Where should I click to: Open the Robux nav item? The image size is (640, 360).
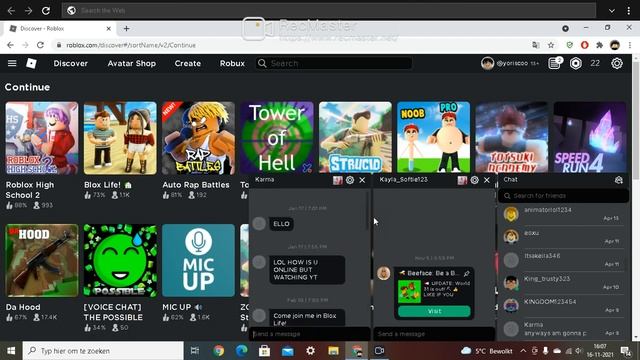[232, 63]
